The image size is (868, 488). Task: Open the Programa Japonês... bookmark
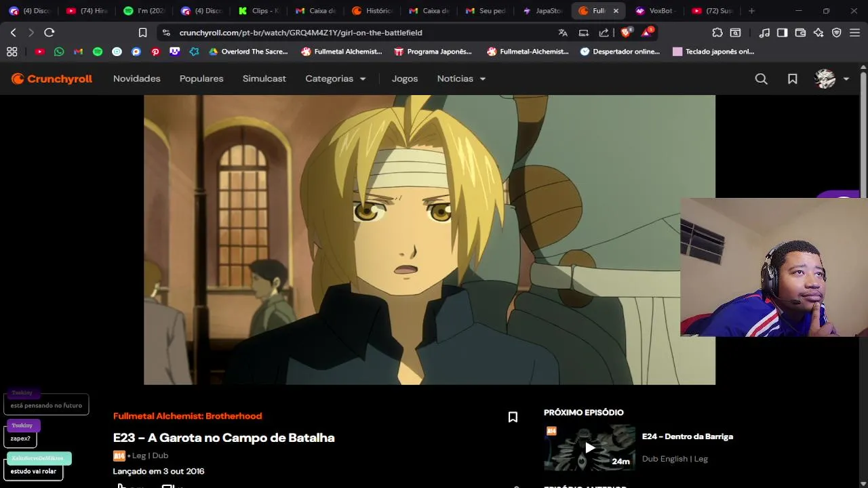click(433, 52)
